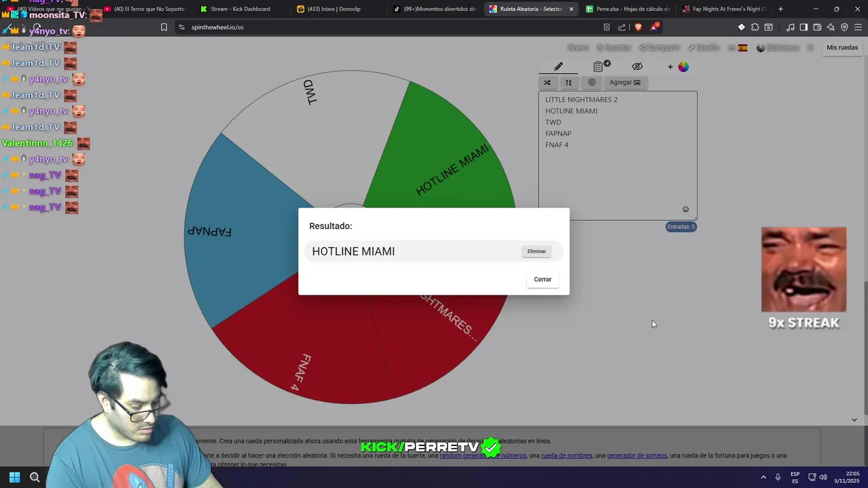Open the Biblioteca library
The width and height of the screenshot is (868, 488).
pyautogui.click(x=777, y=47)
